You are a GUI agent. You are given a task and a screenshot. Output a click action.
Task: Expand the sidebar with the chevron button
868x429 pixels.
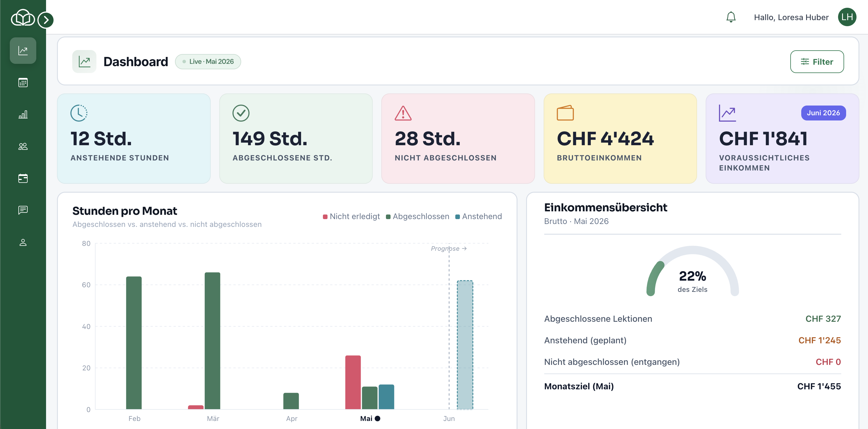[x=45, y=20]
